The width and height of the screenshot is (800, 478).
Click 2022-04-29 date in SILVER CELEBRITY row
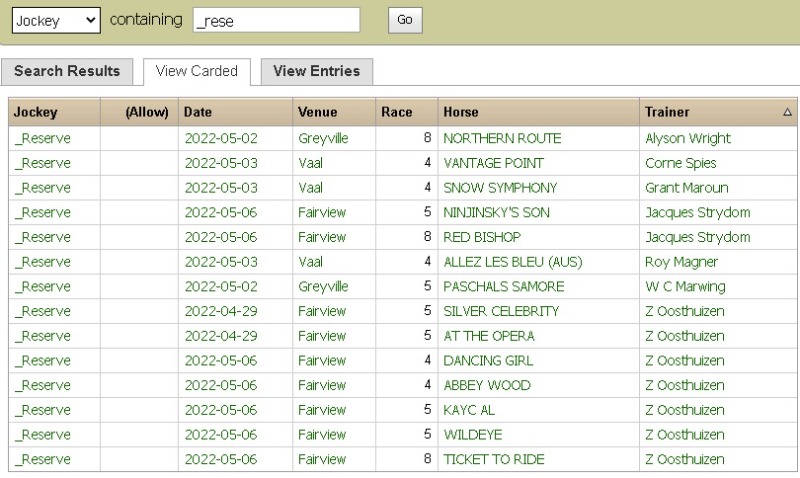tap(221, 311)
